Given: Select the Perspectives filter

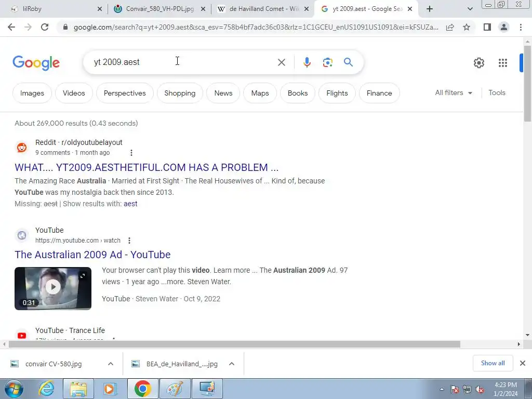Looking at the screenshot, I should [x=125, y=93].
